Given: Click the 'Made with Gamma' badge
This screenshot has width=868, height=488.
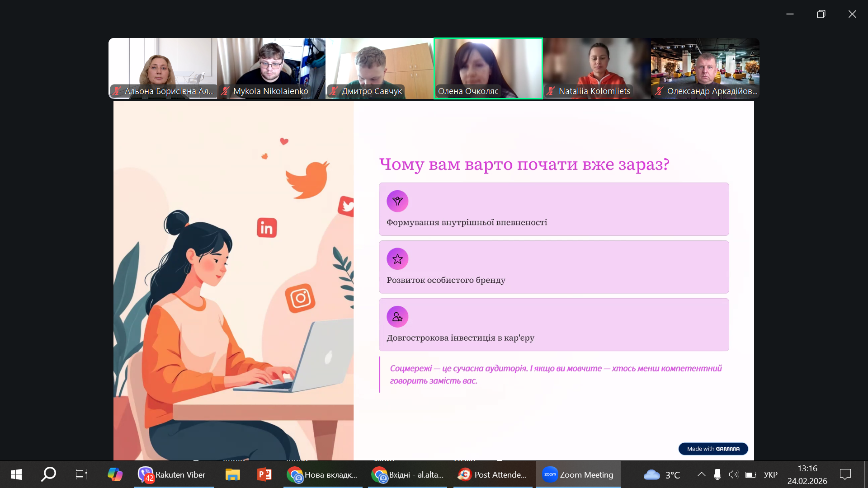Looking at the screenshot, I should 713,449.
